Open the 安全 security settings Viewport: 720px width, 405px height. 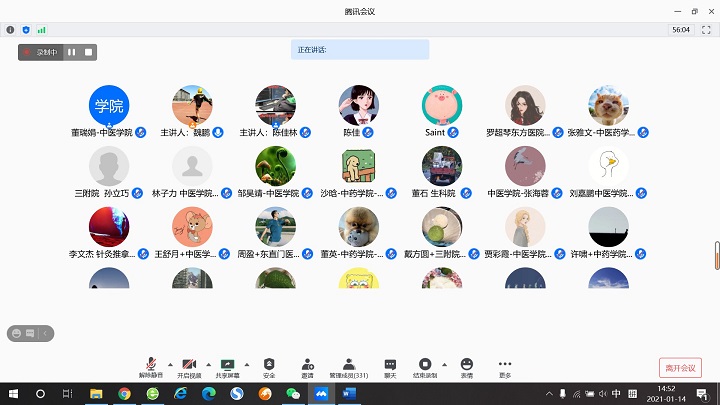tap(268, 366)
